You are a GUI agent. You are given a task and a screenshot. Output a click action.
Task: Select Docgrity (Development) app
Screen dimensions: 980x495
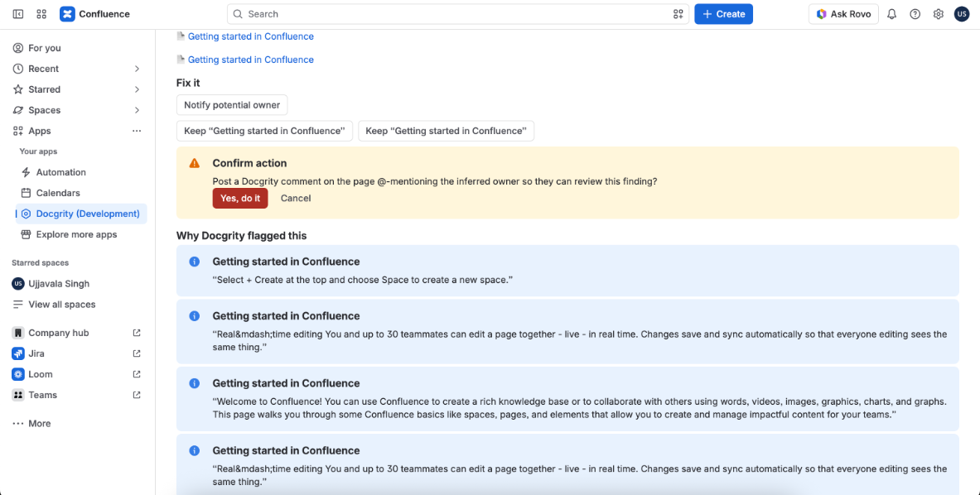[81, 214]
